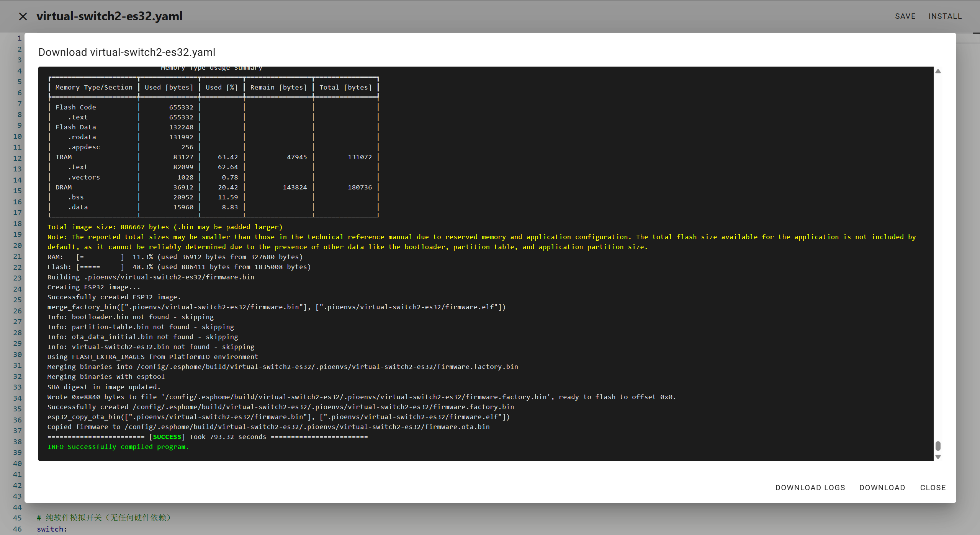Click the log scrollbar thumb
Screen dimensions: 980x535
coord(938,446)
